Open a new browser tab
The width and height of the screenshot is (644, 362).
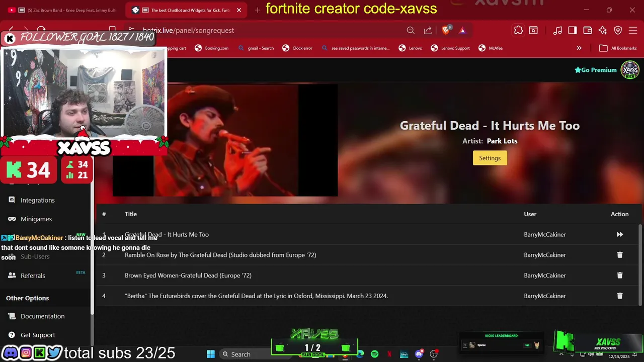tap(257, 10)
